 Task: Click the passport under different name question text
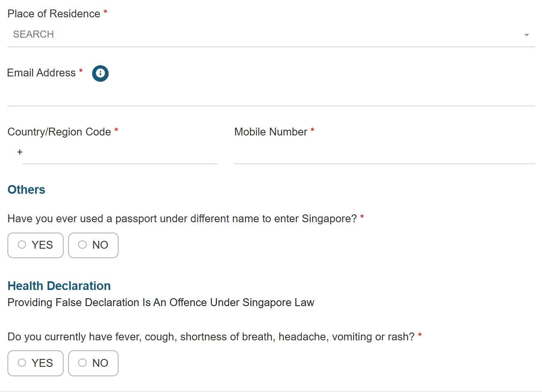click(182, 219)
